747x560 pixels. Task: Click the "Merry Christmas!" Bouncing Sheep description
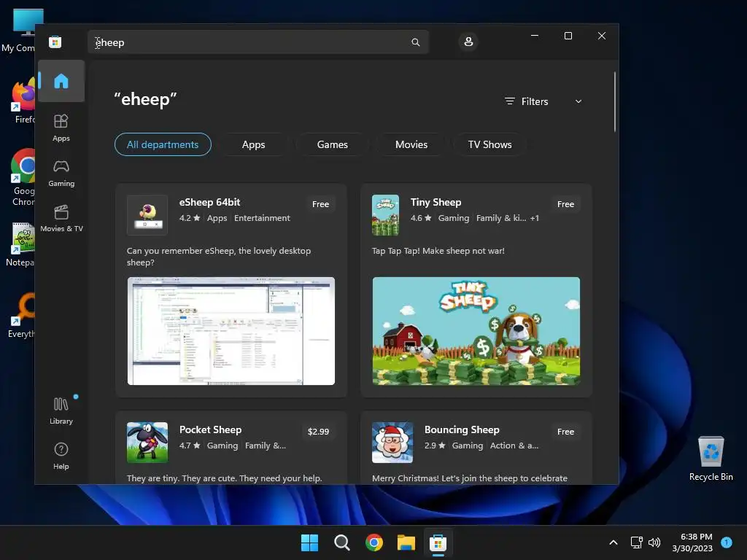(x=470, y=478)
